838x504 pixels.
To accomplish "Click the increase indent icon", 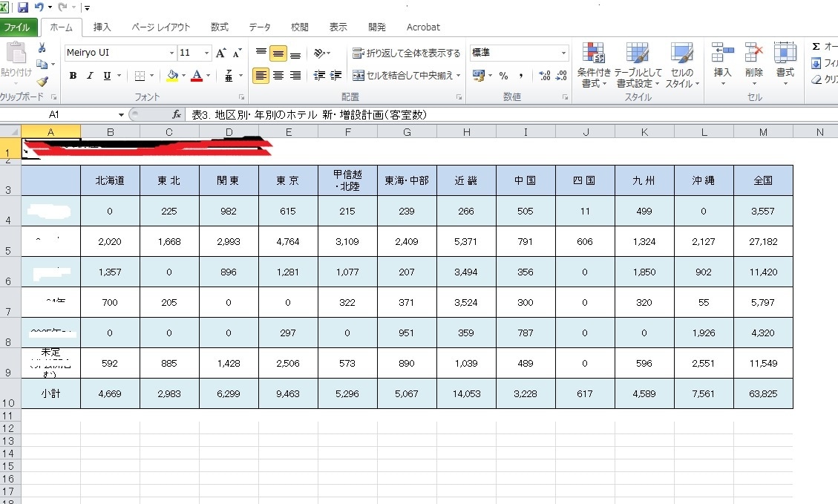I will pos(336,76).
